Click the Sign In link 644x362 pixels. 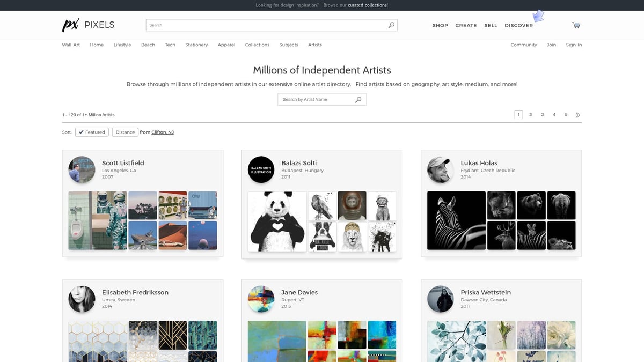click(x=574, y=45)
